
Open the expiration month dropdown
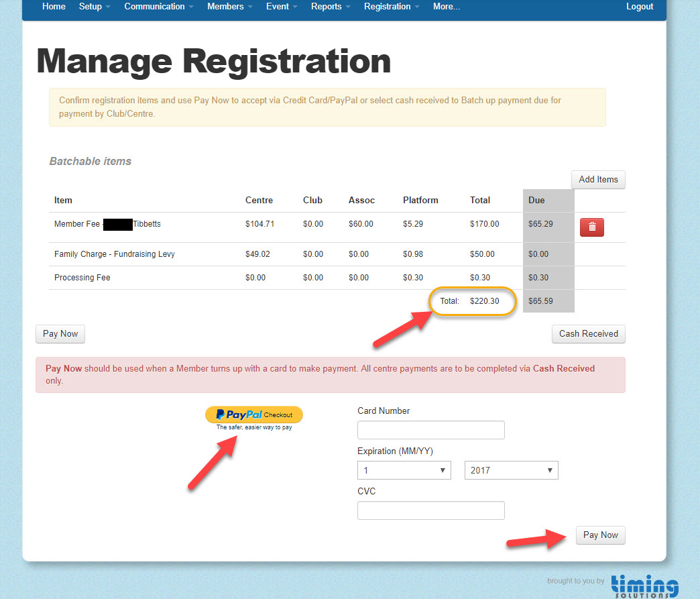tap(404, 470)
